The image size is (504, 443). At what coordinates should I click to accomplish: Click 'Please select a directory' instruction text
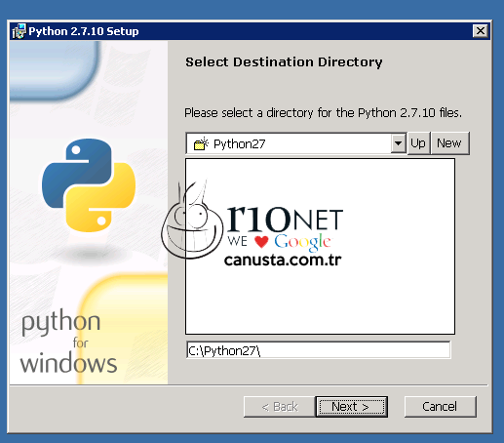coord(323,113)
